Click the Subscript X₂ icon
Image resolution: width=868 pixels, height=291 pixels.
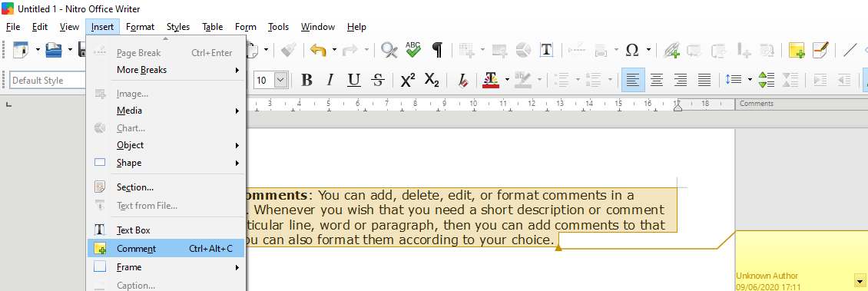pyautogui.click(x=432, y=80)
